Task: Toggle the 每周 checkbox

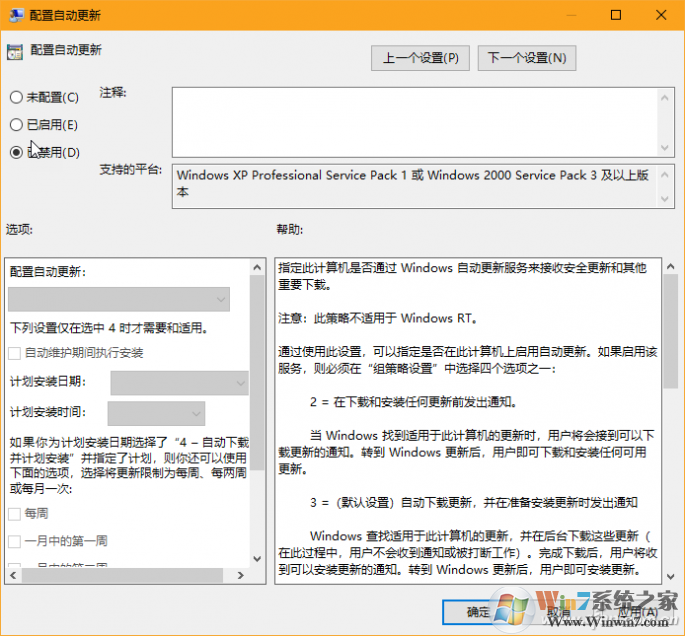Action: [x=15, y=513]
